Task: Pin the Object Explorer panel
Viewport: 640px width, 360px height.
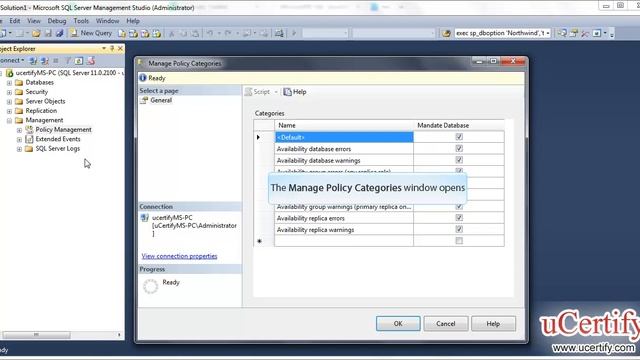Action: (x=112, y=49)
